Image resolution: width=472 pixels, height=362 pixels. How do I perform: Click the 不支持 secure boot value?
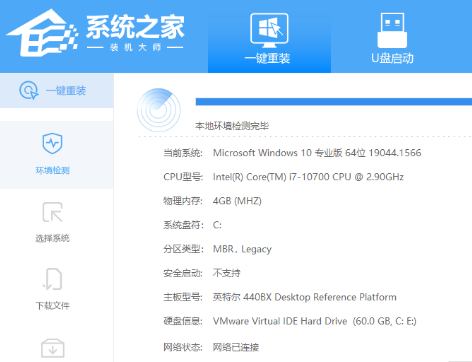[227, 273]
